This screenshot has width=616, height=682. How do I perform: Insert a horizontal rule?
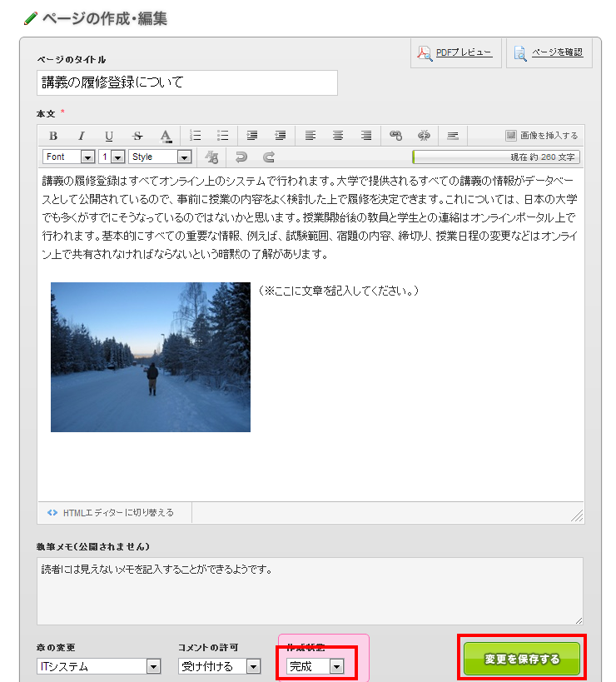[x=453, y=136]
